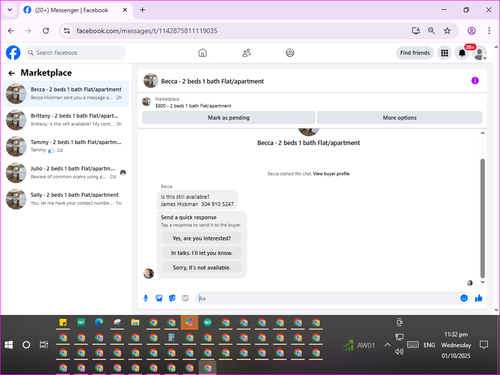Open the Sally apartment conversation
This screenshot has height=375, width=500.
click(x=66, y=199)
